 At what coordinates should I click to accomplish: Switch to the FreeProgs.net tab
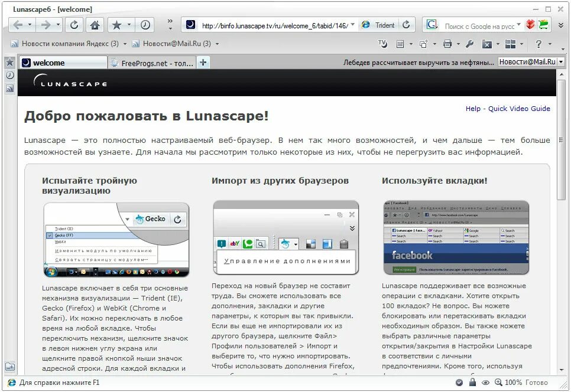click(x=153, y=63)
